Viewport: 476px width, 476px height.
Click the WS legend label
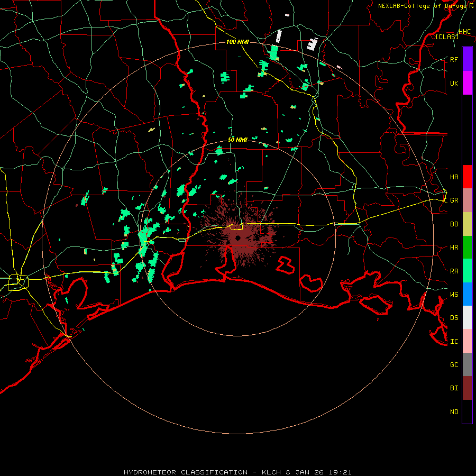point(454,294)
